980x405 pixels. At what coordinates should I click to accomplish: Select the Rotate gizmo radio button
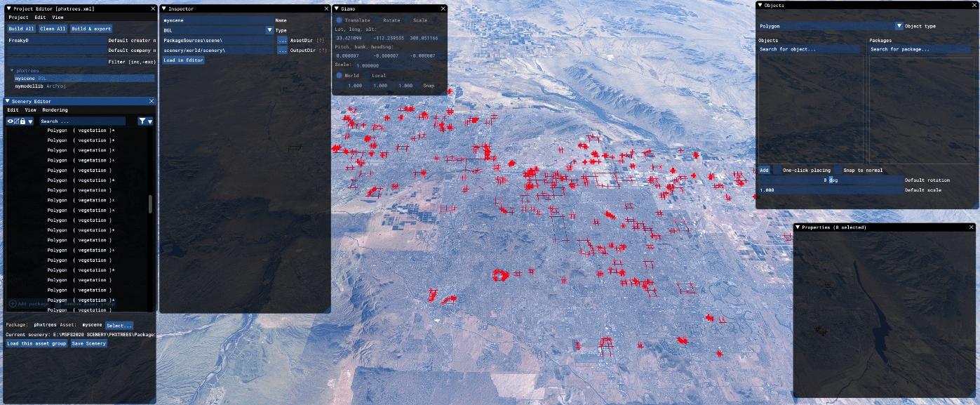(377, 20)
